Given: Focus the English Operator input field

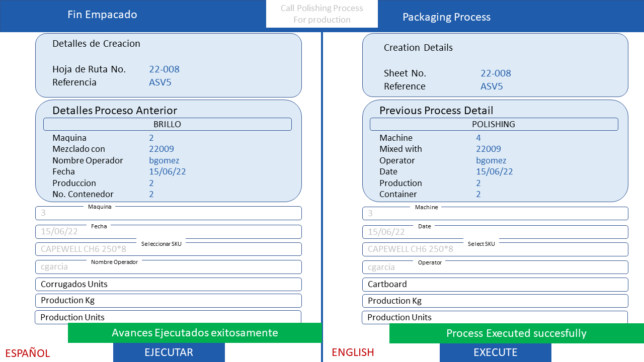Looking at the screenshot, I should click(x=495, y=267).
